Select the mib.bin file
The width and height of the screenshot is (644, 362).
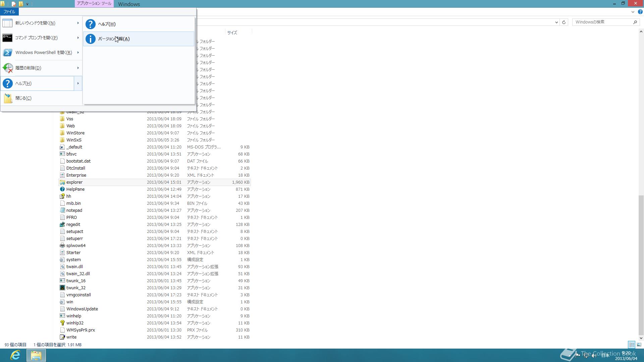pyautogui.click(x=155, y=203)
